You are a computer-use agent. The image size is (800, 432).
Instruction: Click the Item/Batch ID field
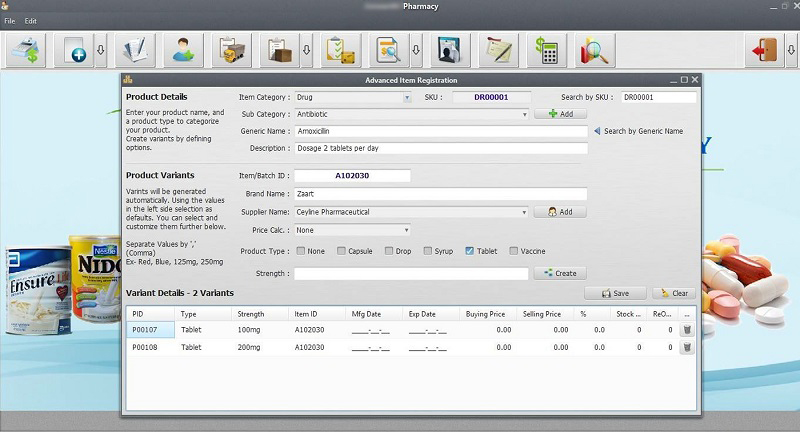352,175
